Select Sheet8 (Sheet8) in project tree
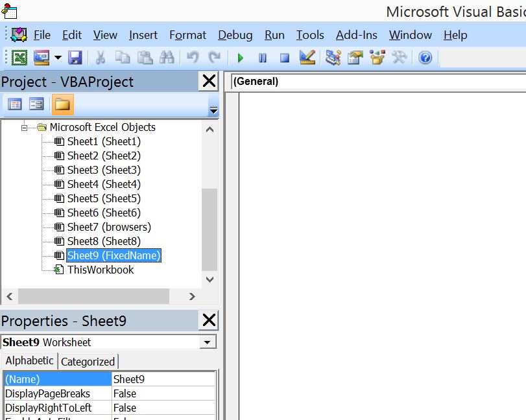This screenshot has width=526, height=420. (104, 241)
